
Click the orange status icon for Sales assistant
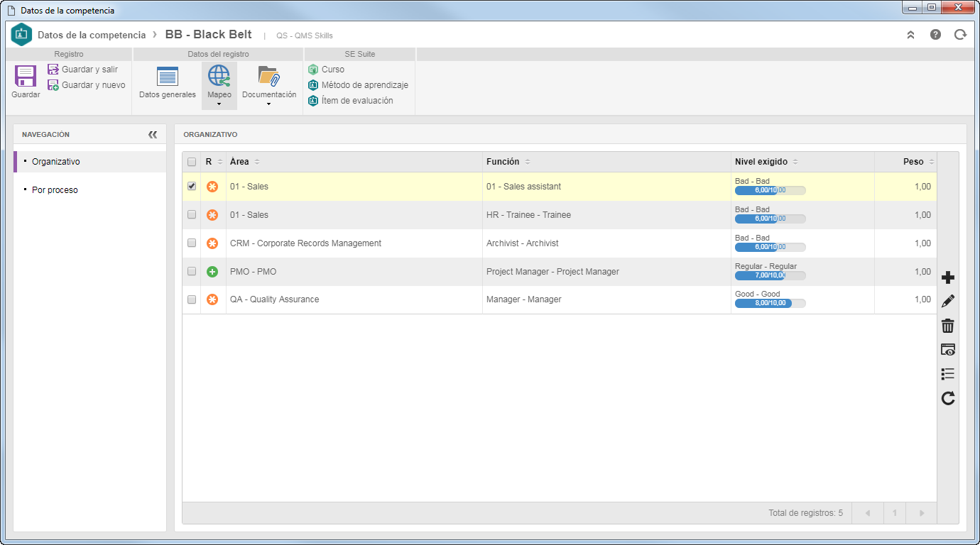212,187
